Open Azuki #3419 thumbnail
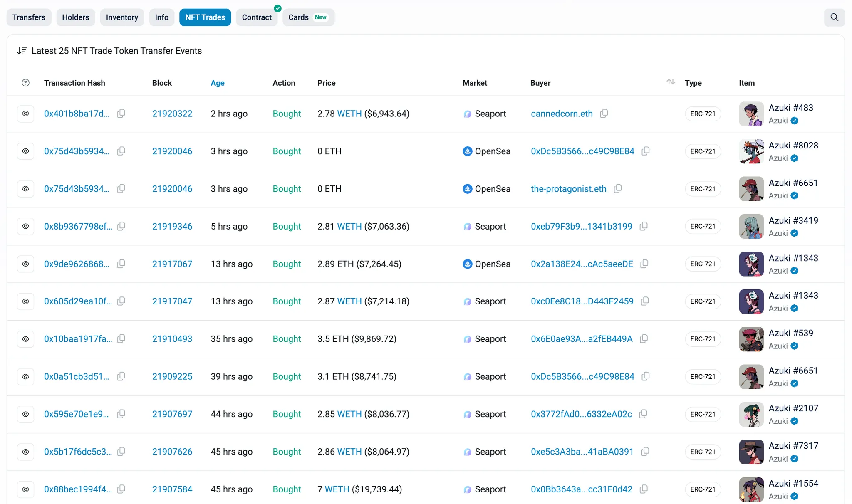The width and height of the screenshot is (852, 504). pyautogui.click(x=751, y=226)
